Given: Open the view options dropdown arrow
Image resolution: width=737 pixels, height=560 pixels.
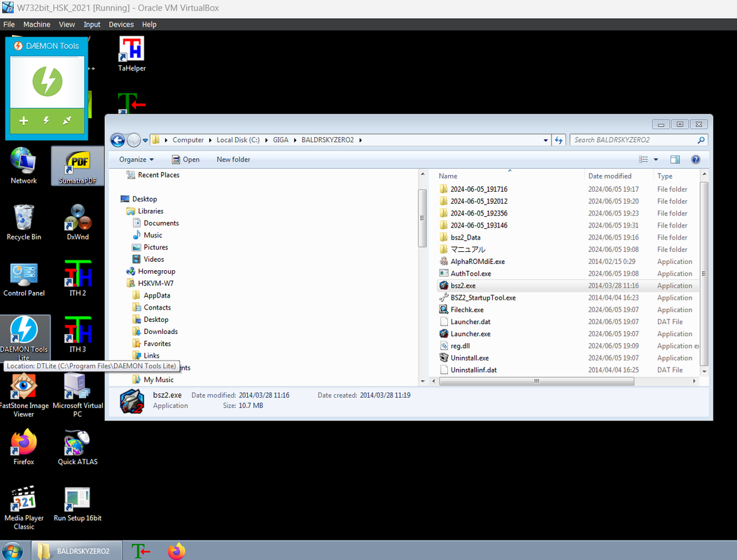Looking at the screenshot, I should [x=656, y=160].
